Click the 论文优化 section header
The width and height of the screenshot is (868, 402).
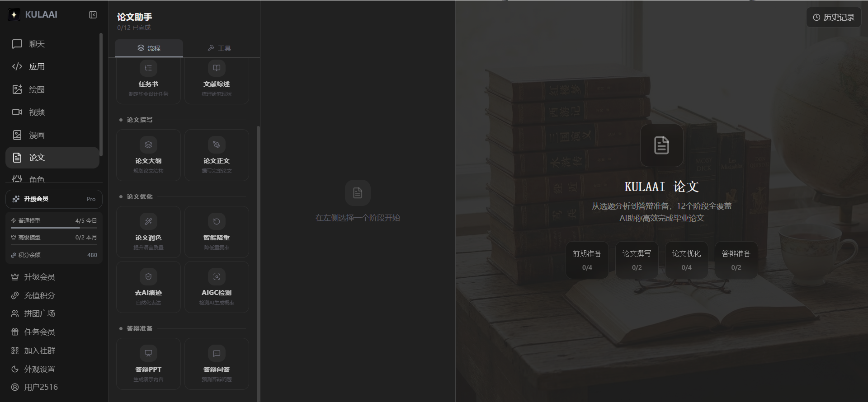tap(140, 196)
